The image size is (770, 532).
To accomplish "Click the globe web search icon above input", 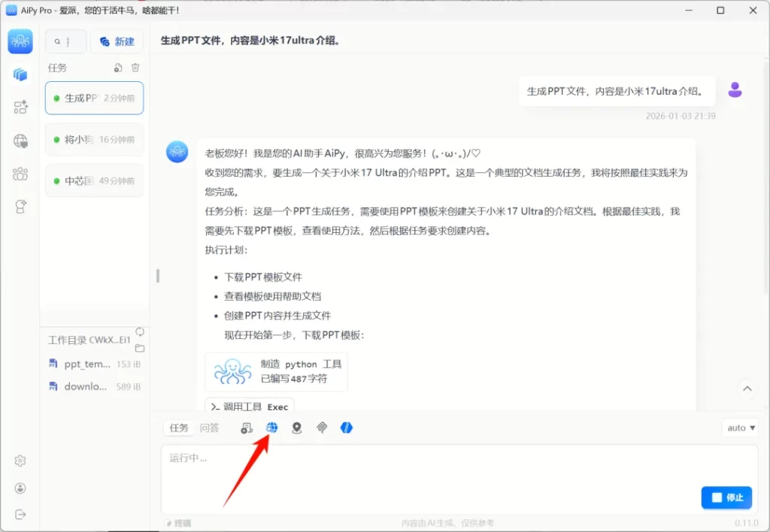I will [271, 428].
